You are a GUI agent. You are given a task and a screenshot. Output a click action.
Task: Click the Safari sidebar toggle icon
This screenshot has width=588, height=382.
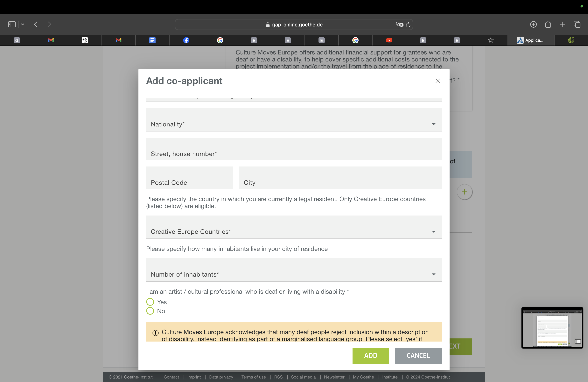point(12,24)
